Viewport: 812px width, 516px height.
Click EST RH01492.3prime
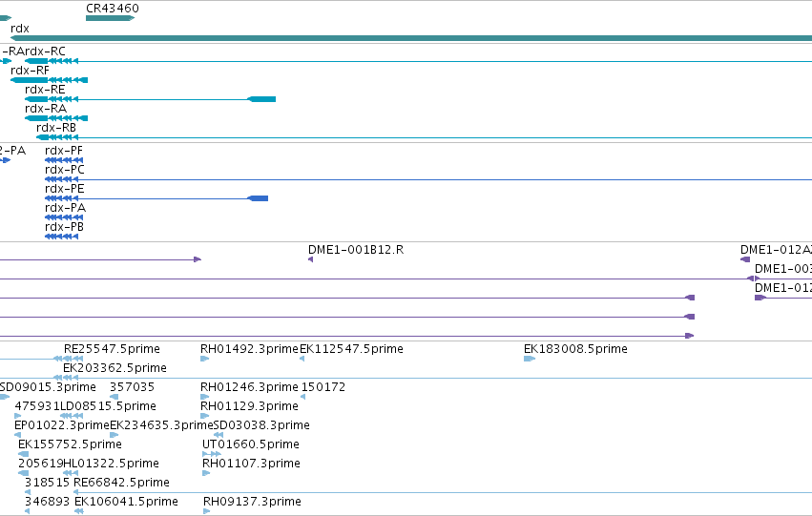(x=249, y=349)
